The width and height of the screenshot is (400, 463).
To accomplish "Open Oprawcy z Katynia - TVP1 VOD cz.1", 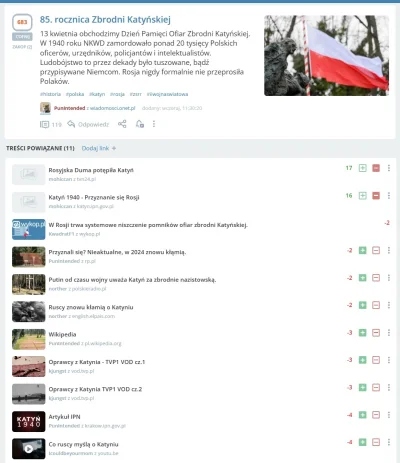I will click(97, 362).
